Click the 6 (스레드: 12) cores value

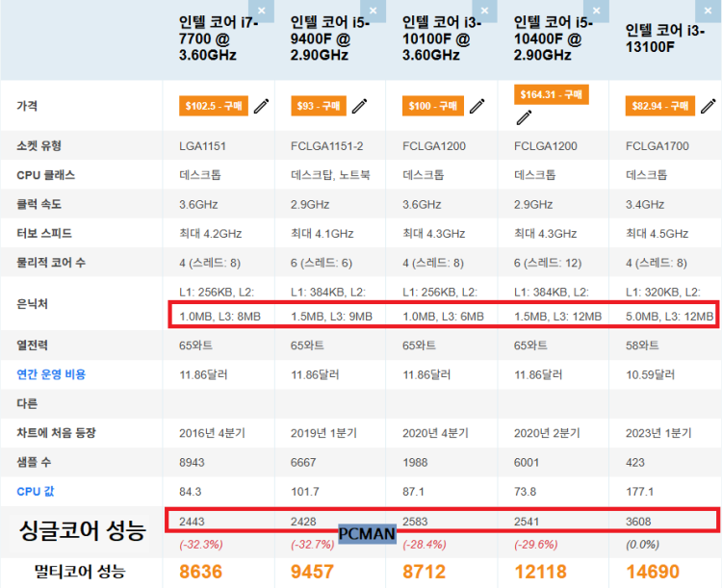pos(548,263)
